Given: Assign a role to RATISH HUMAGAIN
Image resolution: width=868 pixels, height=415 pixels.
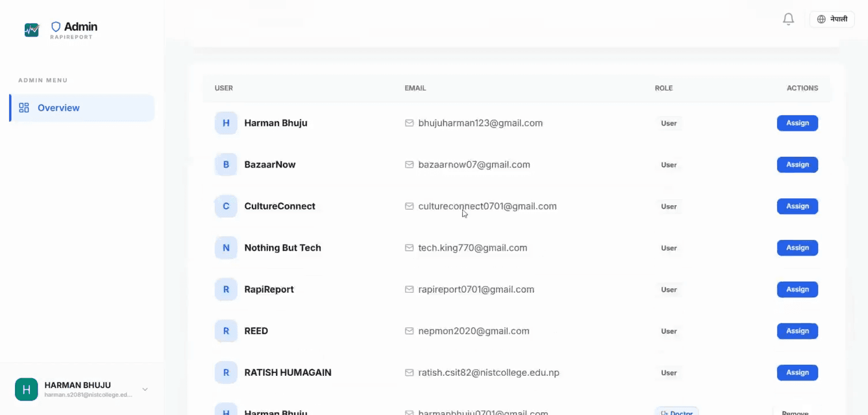Looking at the screenshot, I should pyautogui.click(x=798, y=372).
